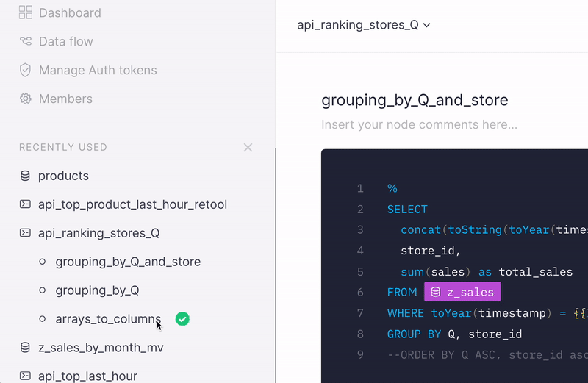Click the node comments input field

coord(419,125)
